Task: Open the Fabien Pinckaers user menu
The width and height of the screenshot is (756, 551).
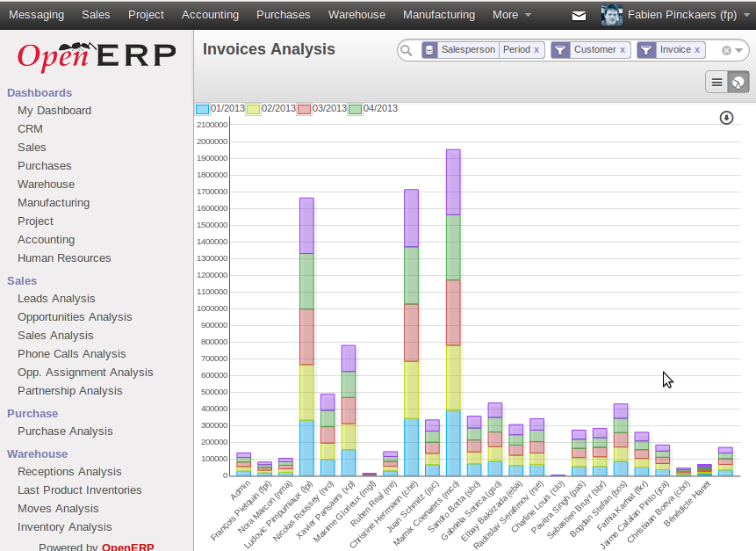Action: click(x=669, y=15)
